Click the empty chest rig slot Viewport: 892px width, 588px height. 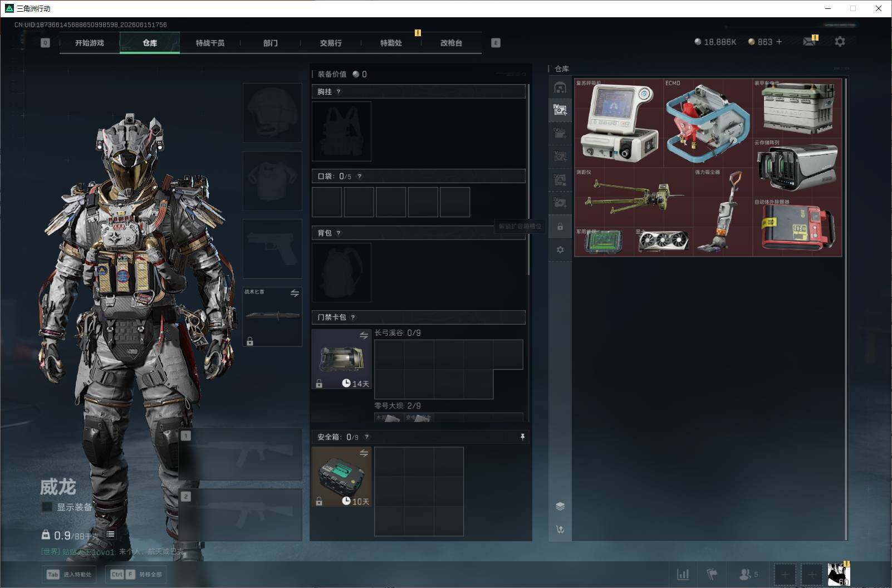click(x=341, y=131)
